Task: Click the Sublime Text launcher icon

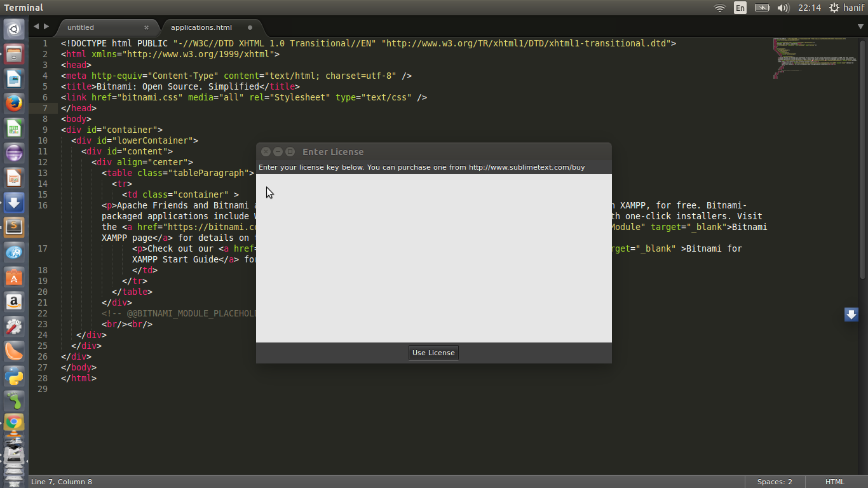Action: pos(14,227)
